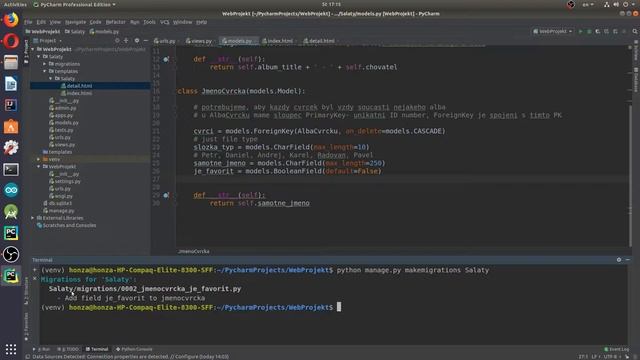Viewport: 640px width, 360px height.
Task: Click JmenoCvrcka breadcrumb below the editor
Action: coord(194,251)
